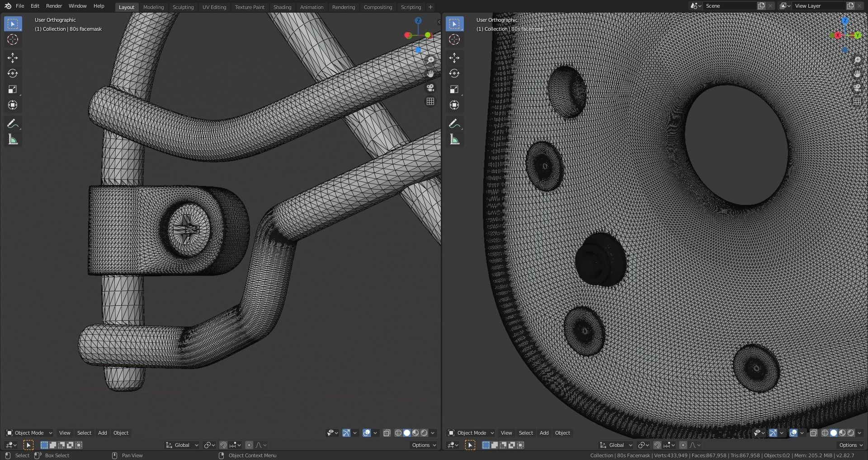868x460 pixels.
Task: Open Global orientation dropdown in left viewport
Action: click(182, 445)
